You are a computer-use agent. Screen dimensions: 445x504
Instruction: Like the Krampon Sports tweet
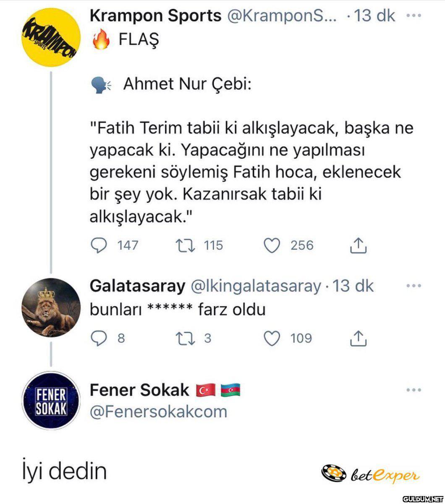tap(272, 246)
